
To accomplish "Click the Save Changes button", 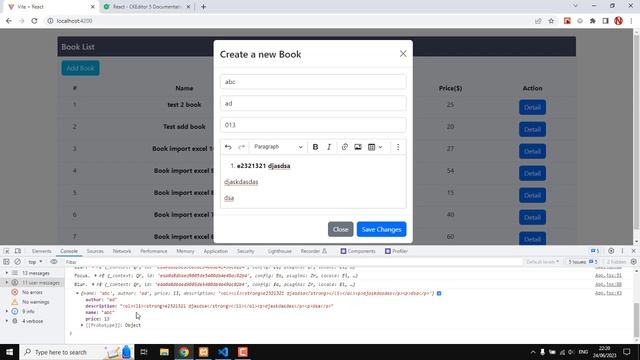I will pyautogui.click(x=381, y=229).
